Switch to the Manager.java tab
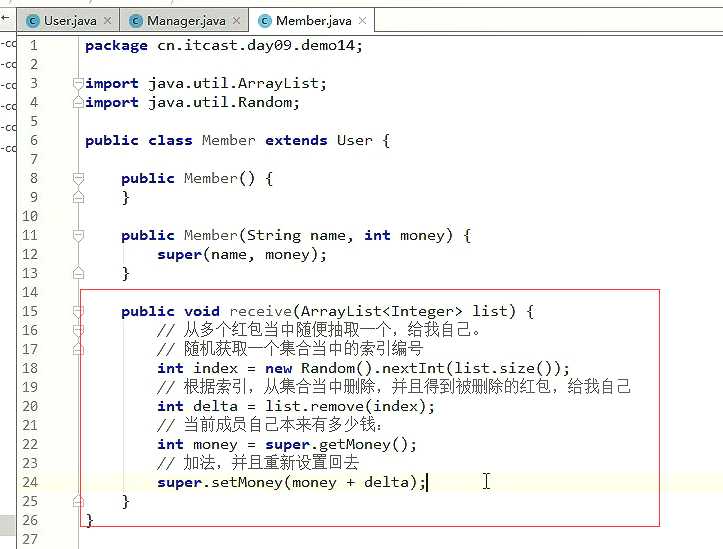The height and width of the screenshot is (549, 723). click(185, 21)
